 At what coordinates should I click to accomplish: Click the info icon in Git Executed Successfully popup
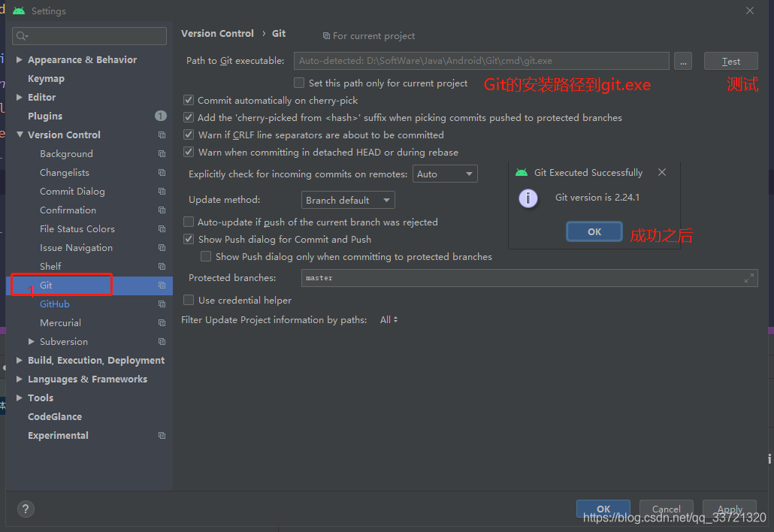tap(528, 198)
